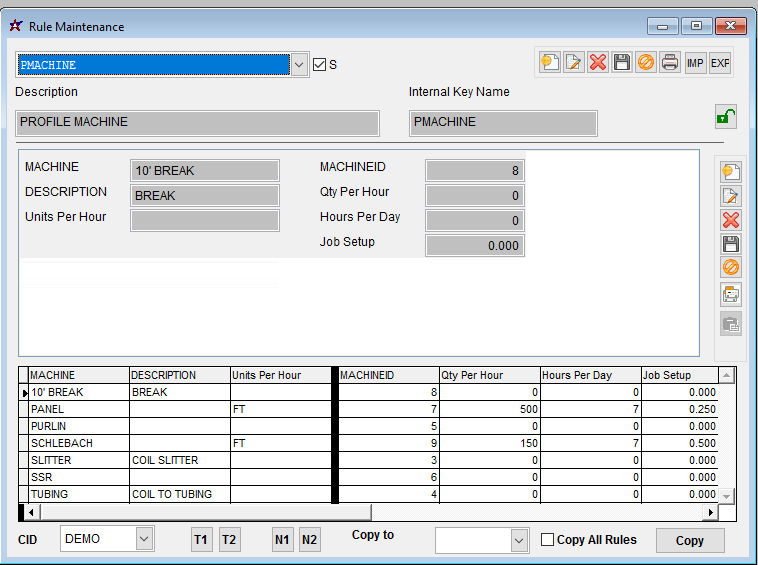Viewport: 758px width, 565px height.
Task: Click the T1 button
Action: click(201, 540)
